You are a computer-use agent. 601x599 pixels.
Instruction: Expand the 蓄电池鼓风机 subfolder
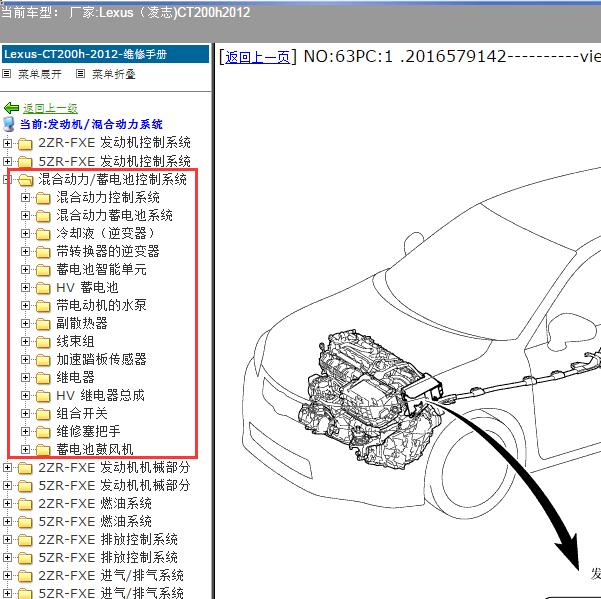coord(25,449)
